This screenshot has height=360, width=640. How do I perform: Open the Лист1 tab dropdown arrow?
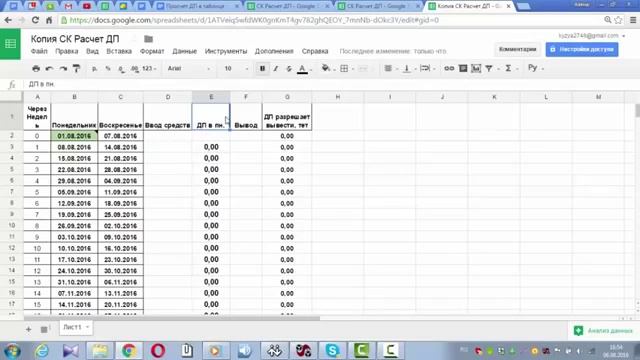[87, 327]
